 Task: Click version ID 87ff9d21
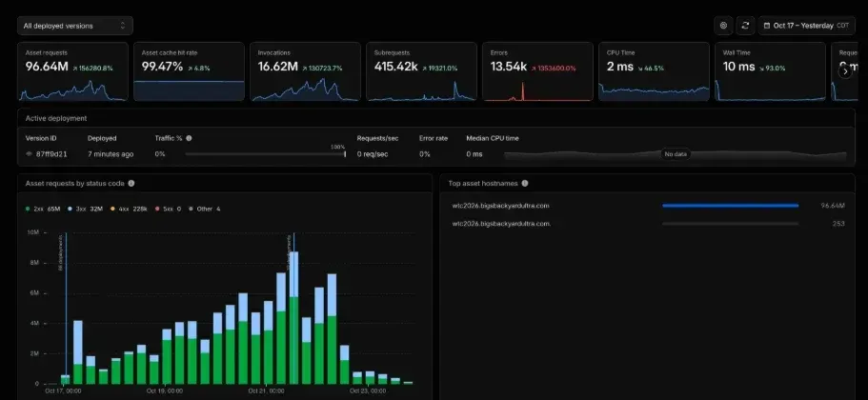pos(51,154)
